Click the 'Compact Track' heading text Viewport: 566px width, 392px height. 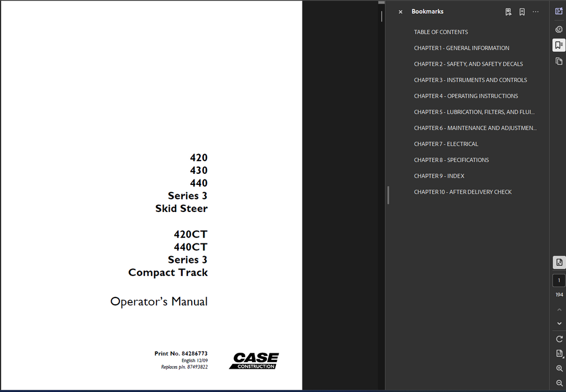pos(168,272)
